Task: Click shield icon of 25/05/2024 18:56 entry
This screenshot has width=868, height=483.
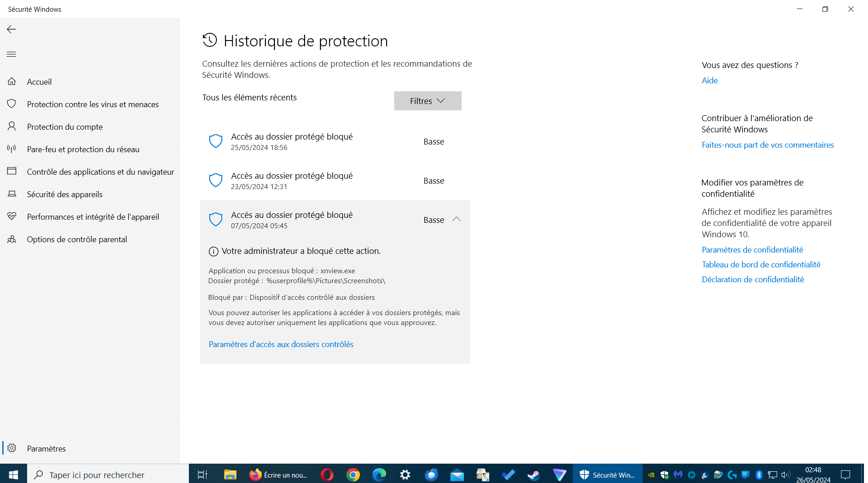Action: click(x=216, y=141)
